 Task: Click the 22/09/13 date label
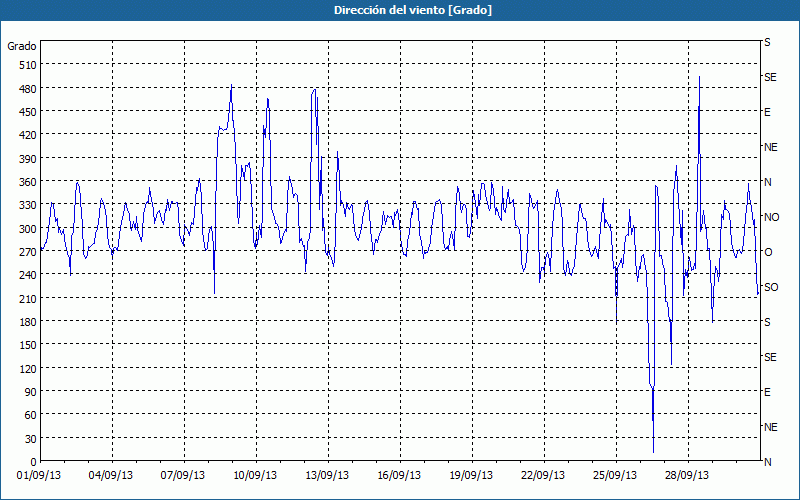pos(543,475)
